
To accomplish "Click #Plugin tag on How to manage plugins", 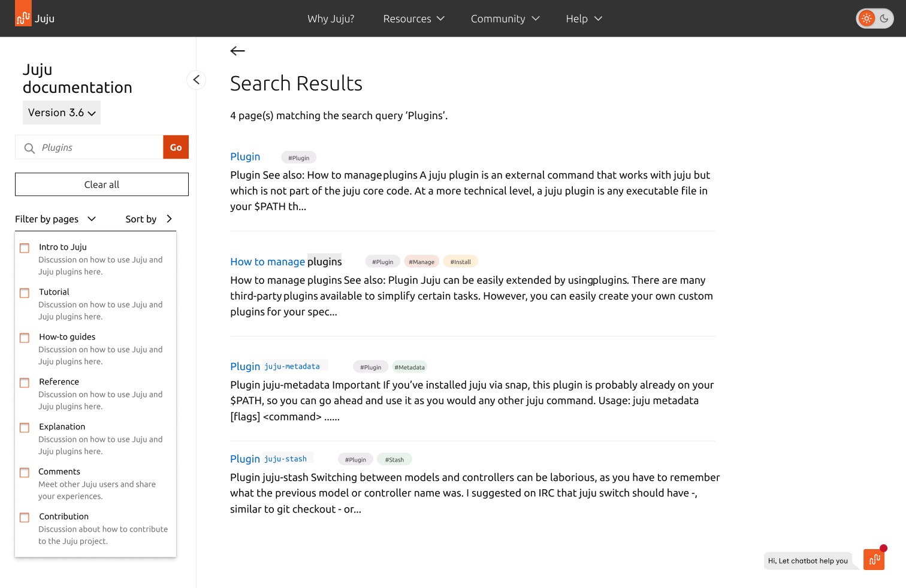I will click(x=382, y=262).
